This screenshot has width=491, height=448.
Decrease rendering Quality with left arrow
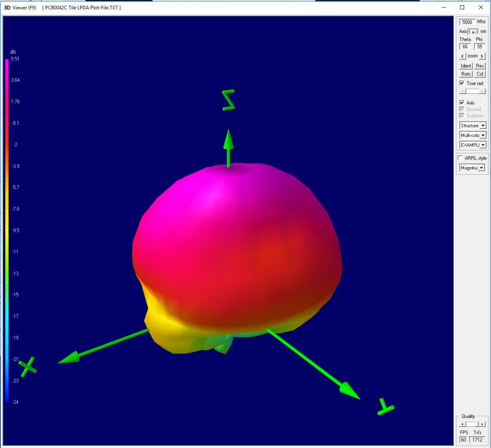462,424
